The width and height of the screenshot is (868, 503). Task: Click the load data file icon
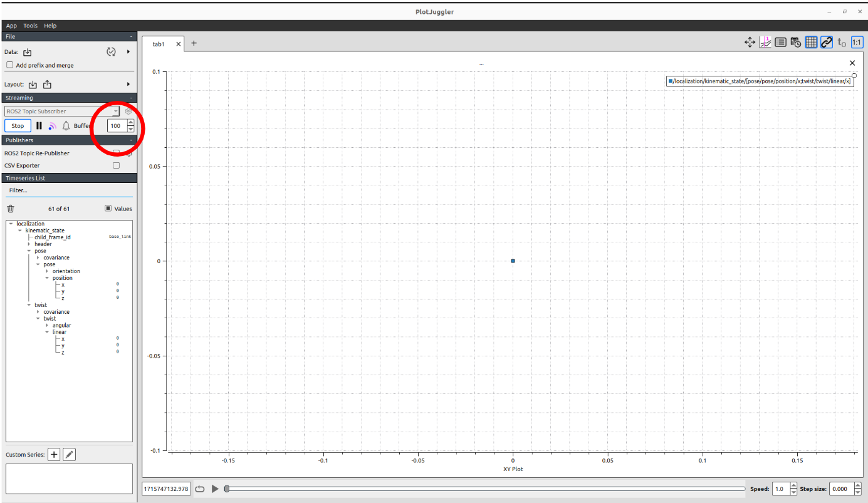(x=28, y=53)
